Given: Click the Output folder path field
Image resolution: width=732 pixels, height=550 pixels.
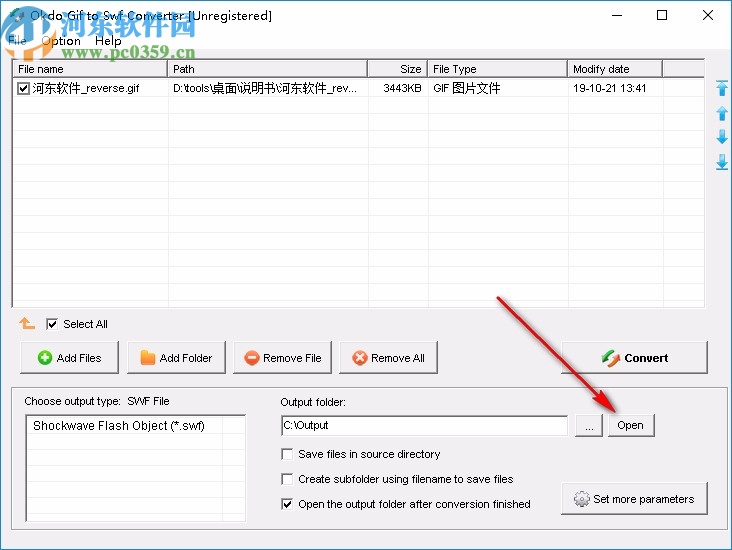Looking at the screenshot, I should (424, 425).
